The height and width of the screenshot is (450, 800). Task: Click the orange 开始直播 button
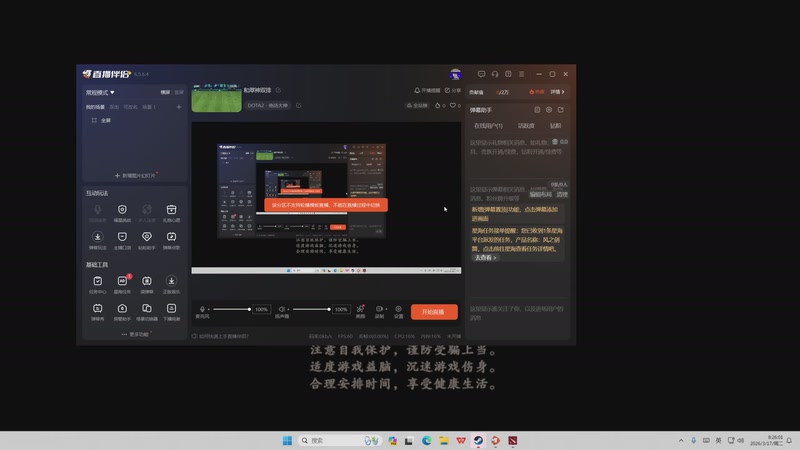pos(434,312)
